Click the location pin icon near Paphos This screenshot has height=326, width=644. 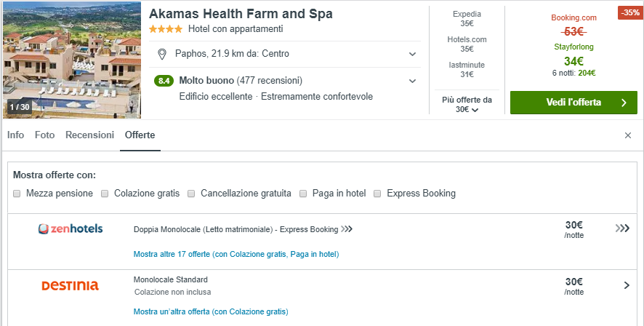click(x=161, y=54)
